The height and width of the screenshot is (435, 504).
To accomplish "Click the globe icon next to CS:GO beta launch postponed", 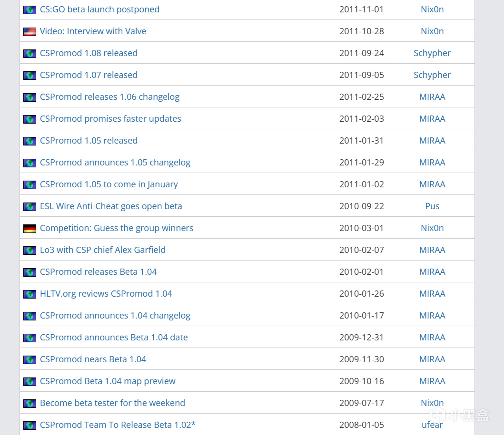I will coord(30,10).
